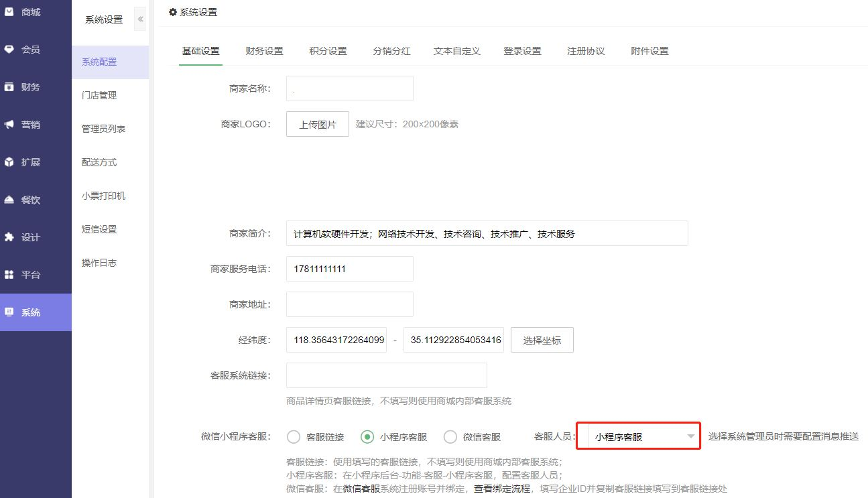This screenshot has width=868, height=498.
Task: Open the 客服人员 dropdown list
Action: 638,437
